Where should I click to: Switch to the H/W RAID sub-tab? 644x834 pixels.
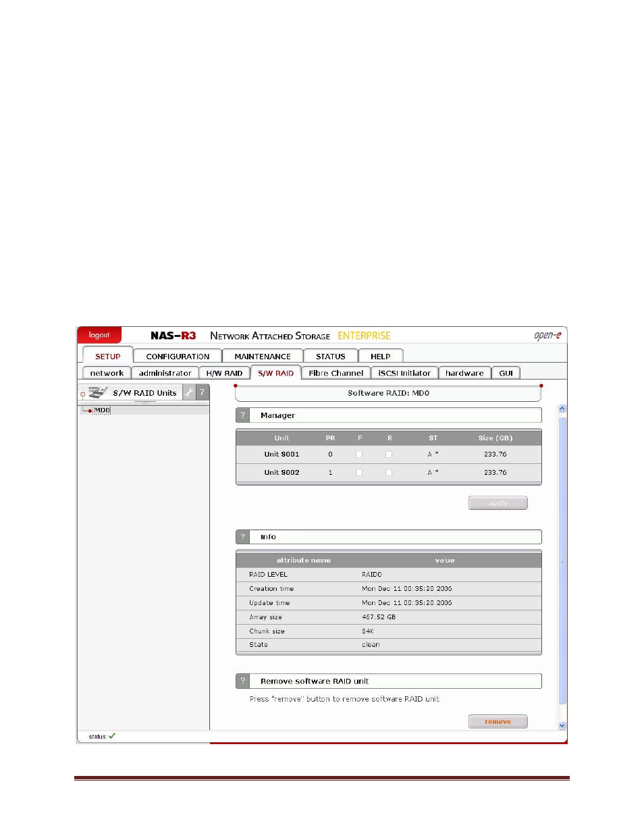(x=224, y=373)
